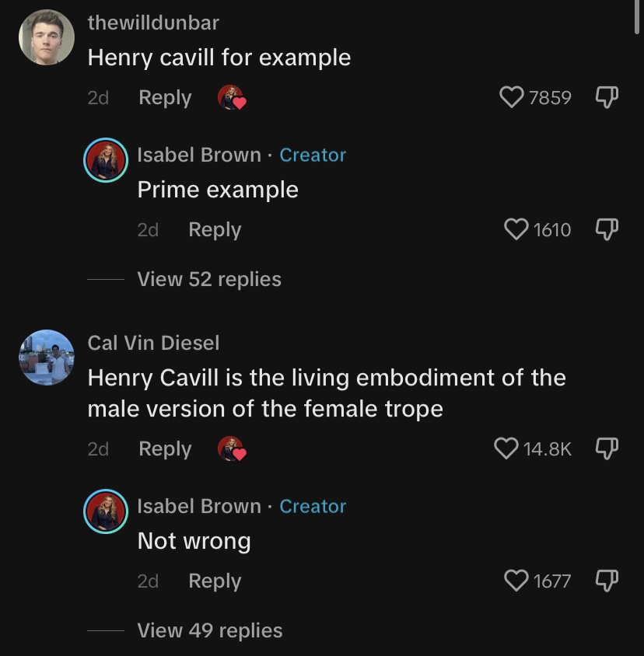644x656 pixels.
Task: Reply to "Prime example" comment
Action: [215, 230]
